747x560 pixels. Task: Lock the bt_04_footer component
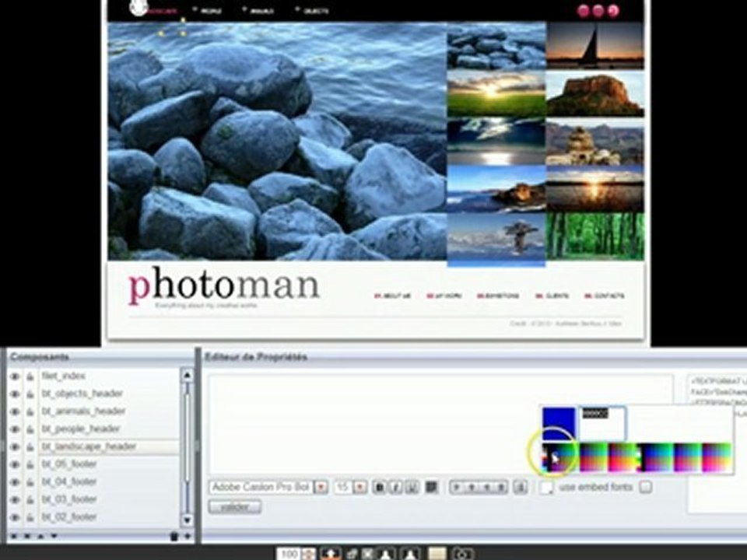pyautogui.click(x=30, y=482)
